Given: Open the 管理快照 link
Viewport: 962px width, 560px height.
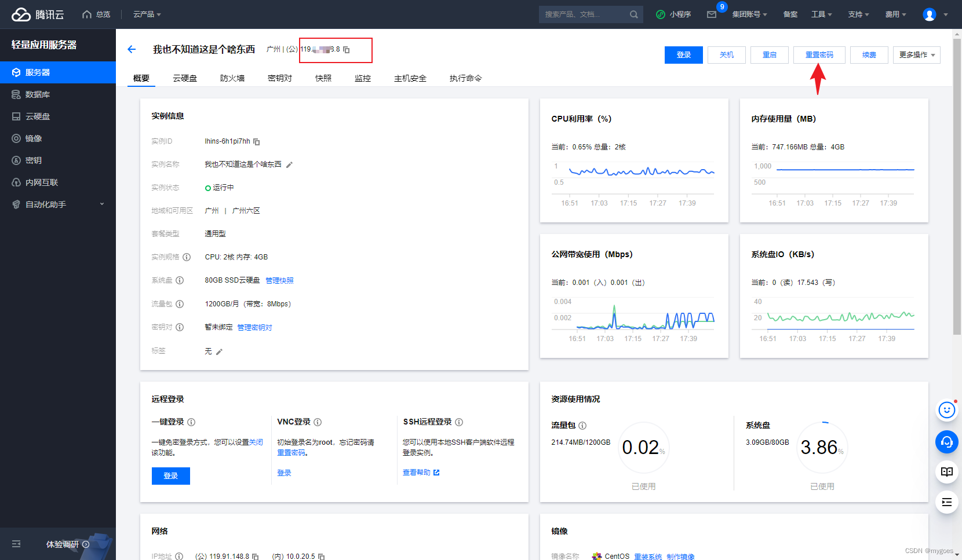Looking at the screenshot, I should point(279,280).
